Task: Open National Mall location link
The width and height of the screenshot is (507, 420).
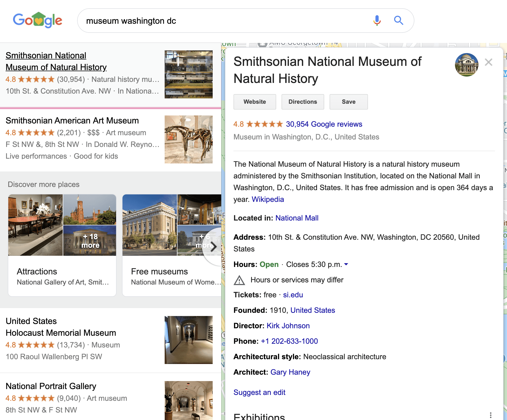Action: (x=297, y=218)
